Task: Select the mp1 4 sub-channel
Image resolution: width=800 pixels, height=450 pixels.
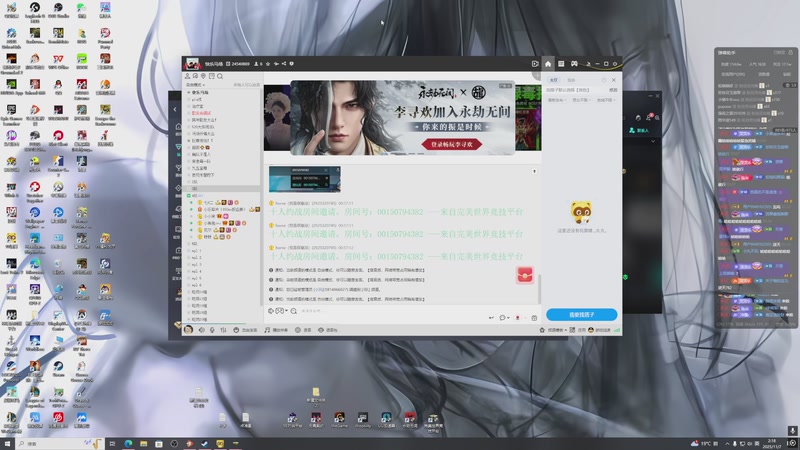Action: pos(197,271)
